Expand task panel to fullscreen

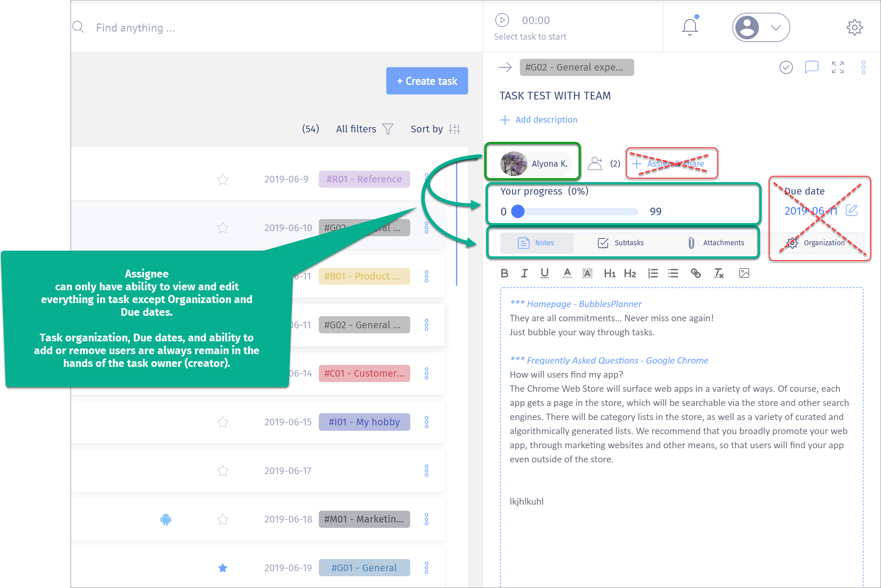(838, 68)
